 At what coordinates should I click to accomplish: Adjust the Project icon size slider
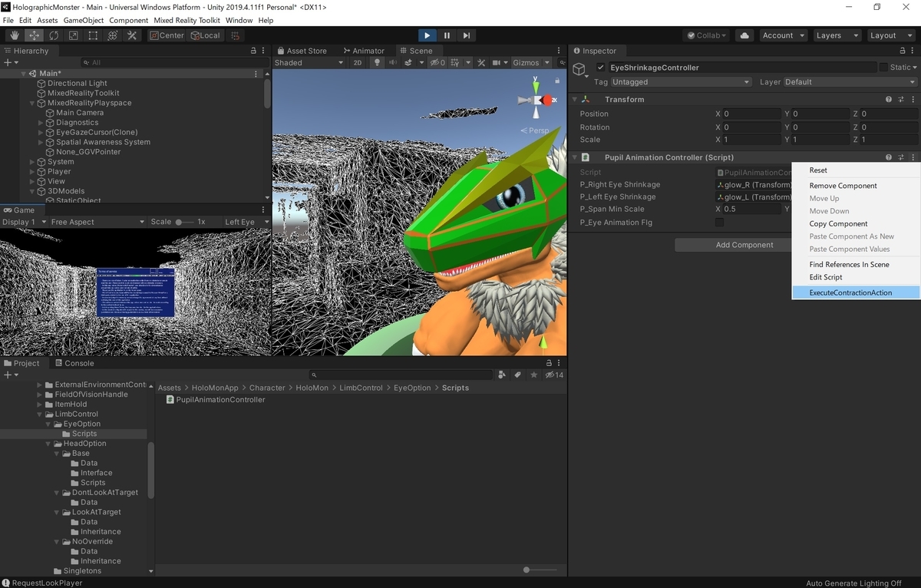[540, 570]
